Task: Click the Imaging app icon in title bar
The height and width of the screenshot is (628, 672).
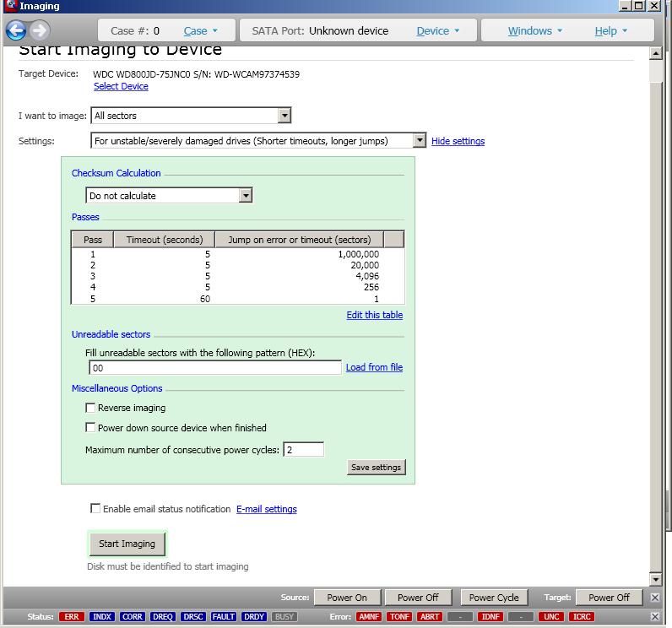Action: 10,6
